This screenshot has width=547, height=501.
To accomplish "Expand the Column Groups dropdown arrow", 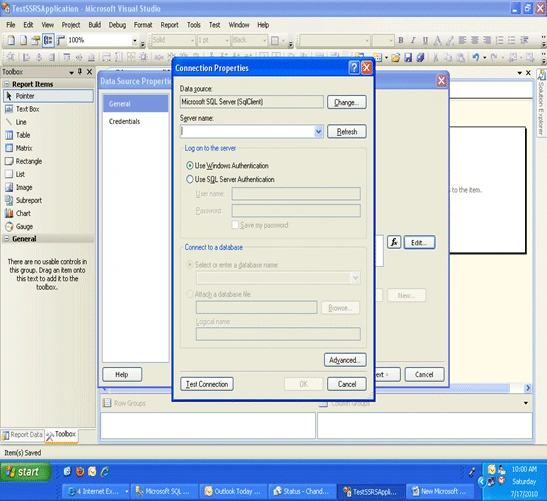I will (x=526, y=403).
